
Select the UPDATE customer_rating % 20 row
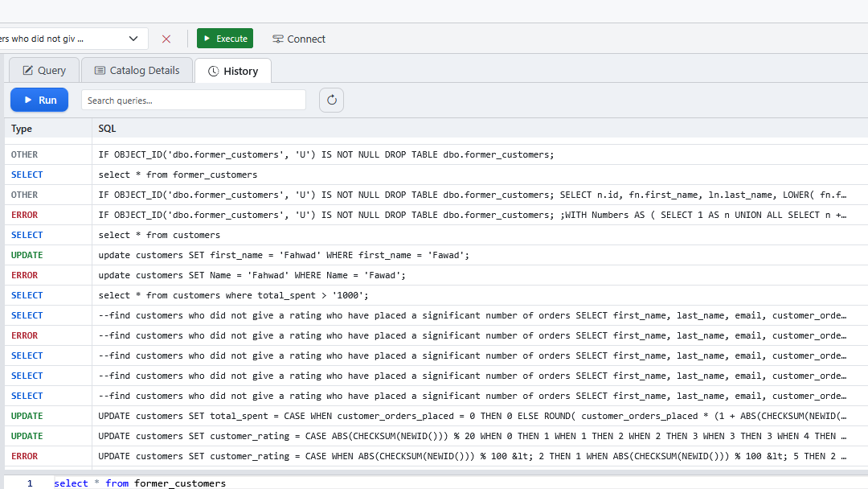436,436
